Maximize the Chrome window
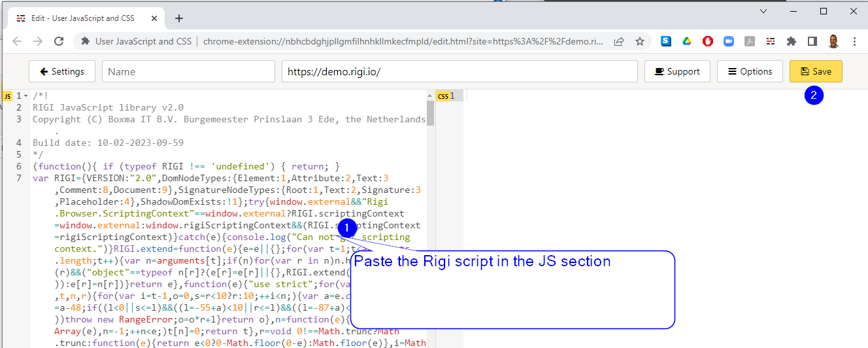 click(824, 11)
